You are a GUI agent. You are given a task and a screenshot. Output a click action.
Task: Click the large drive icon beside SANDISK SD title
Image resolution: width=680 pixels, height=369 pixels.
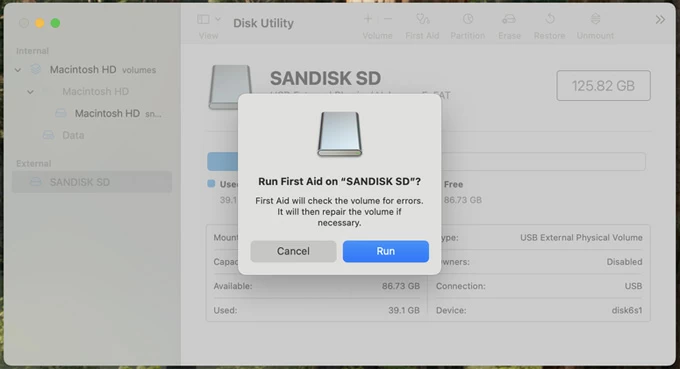pos(230,87)
